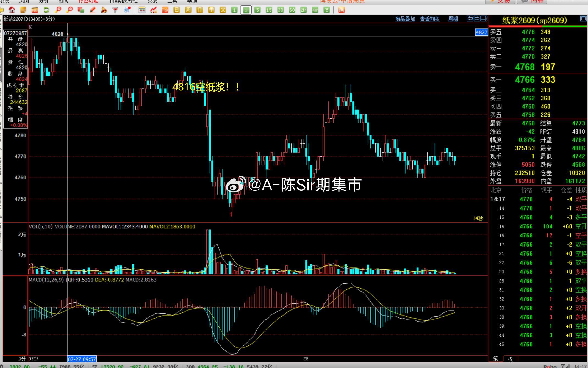Screen dimensions: 588x368
Task: Select weekly 周 period
Action: coord(188,10)
